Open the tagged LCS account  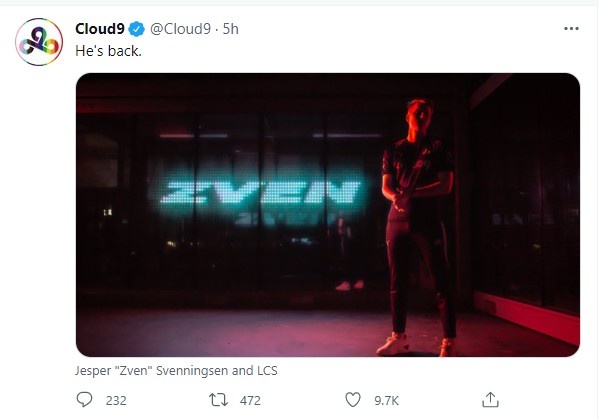click(x=265, y=370)
